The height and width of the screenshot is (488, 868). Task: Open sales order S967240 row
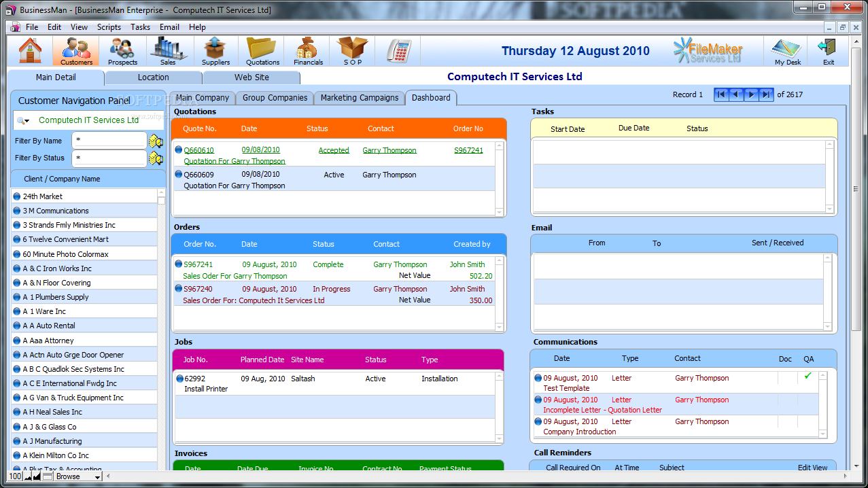[334, 294]
